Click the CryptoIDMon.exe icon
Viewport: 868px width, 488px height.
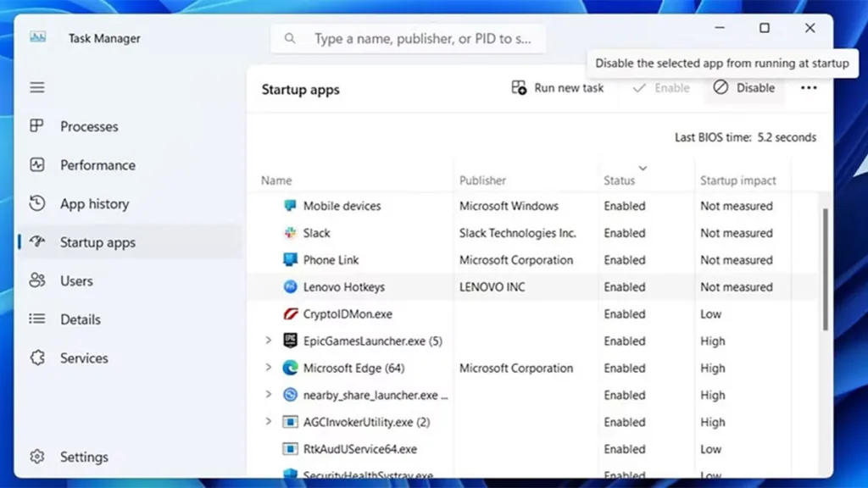click(x=290, y=313)
